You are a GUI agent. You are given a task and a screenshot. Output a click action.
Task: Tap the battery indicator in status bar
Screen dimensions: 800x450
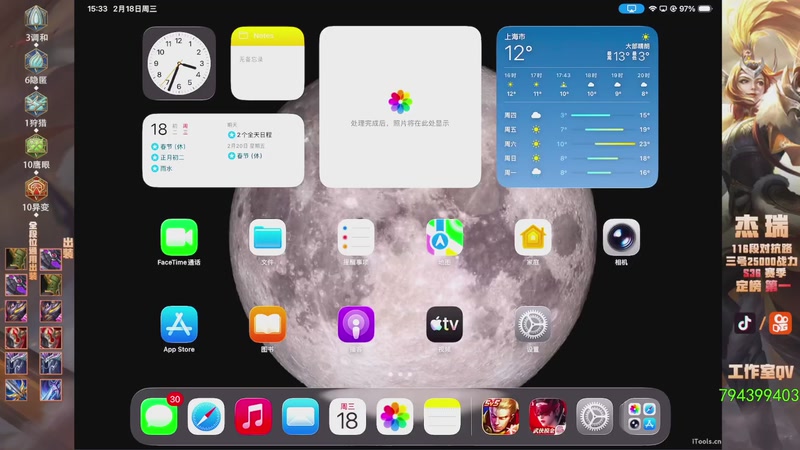click(x=705, y=9)
